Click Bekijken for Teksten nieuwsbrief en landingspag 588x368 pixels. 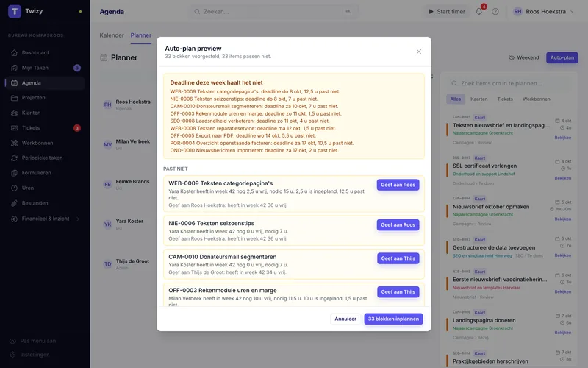pyautogui.click(x=562, y=138)
